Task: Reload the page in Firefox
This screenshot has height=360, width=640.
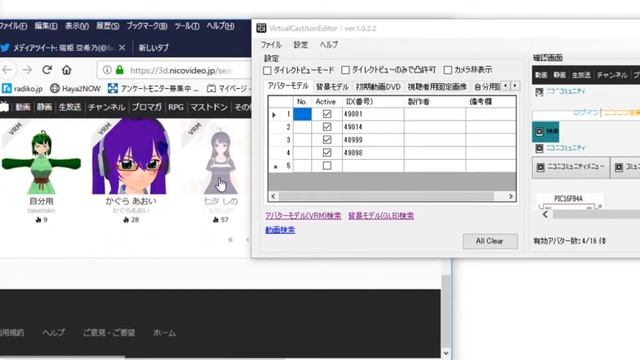Action: (47, 70)
